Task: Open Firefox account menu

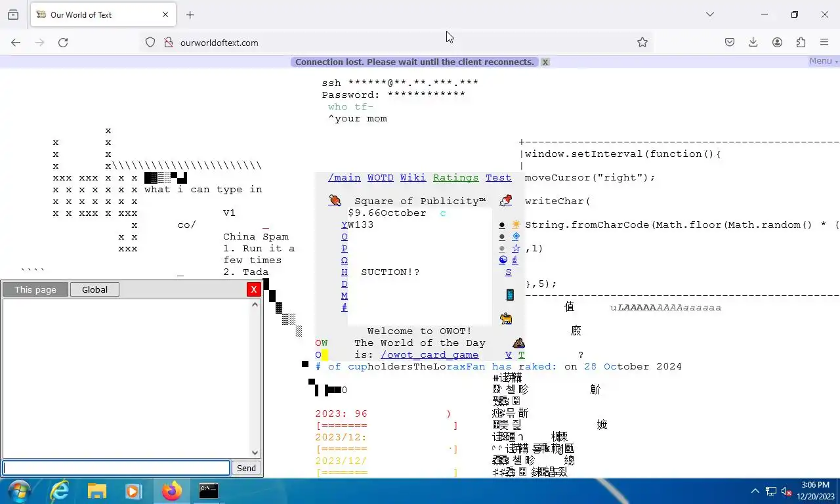Action: (x=777, y=42)
